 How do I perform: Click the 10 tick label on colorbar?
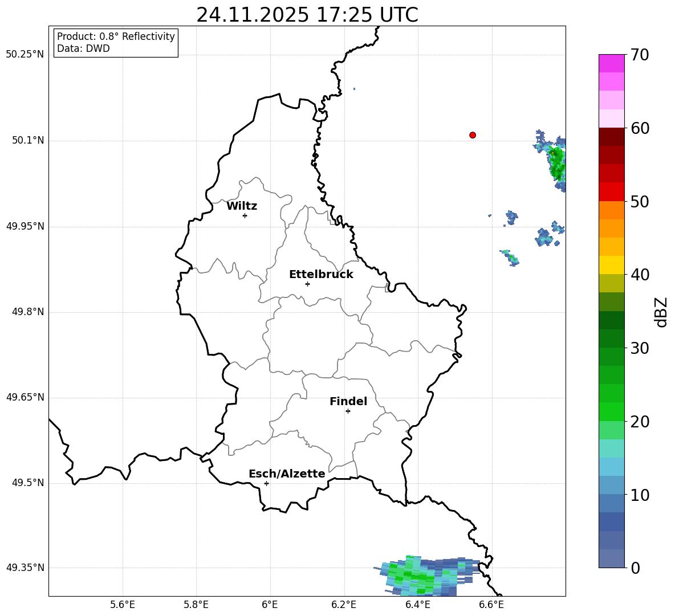640,495
